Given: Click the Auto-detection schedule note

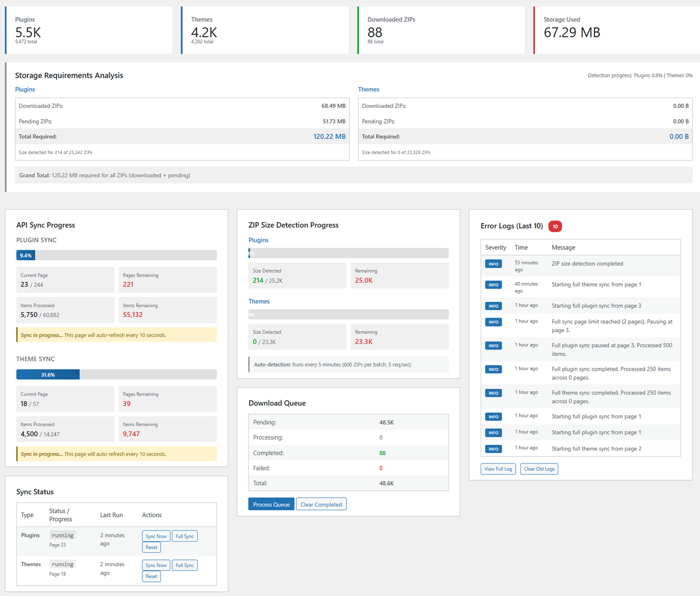Looking at the screenshot, I should click(x=349, y=364).
